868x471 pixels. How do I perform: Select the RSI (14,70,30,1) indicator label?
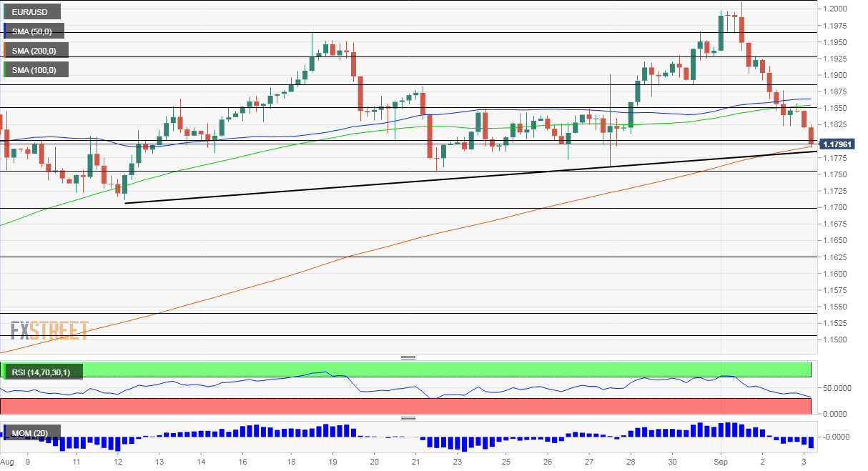[x=42, y=372]
